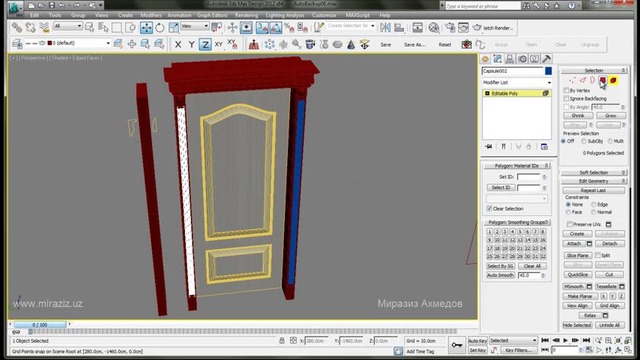This screenshot has width=640, height=360.
Task: Open the Create command panel tab
Action: click(x=485, y=59)
